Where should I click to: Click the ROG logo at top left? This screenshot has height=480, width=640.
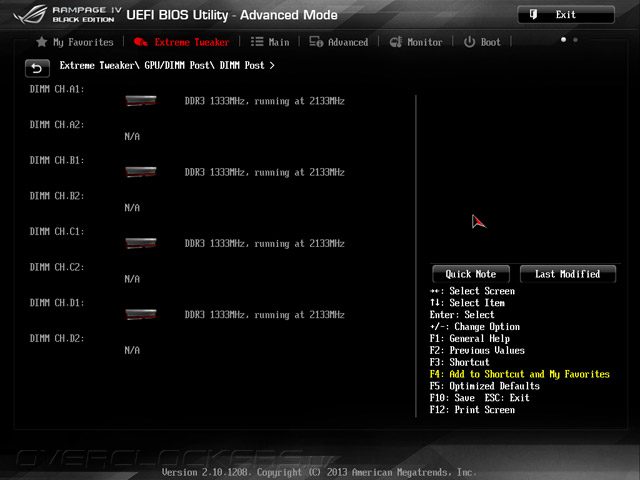[x=31, y=15]
